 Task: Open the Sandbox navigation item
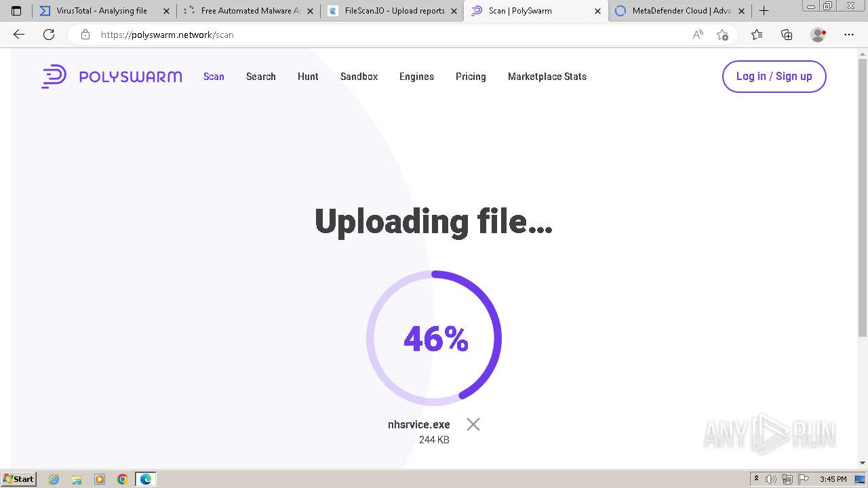pos(359,77)
